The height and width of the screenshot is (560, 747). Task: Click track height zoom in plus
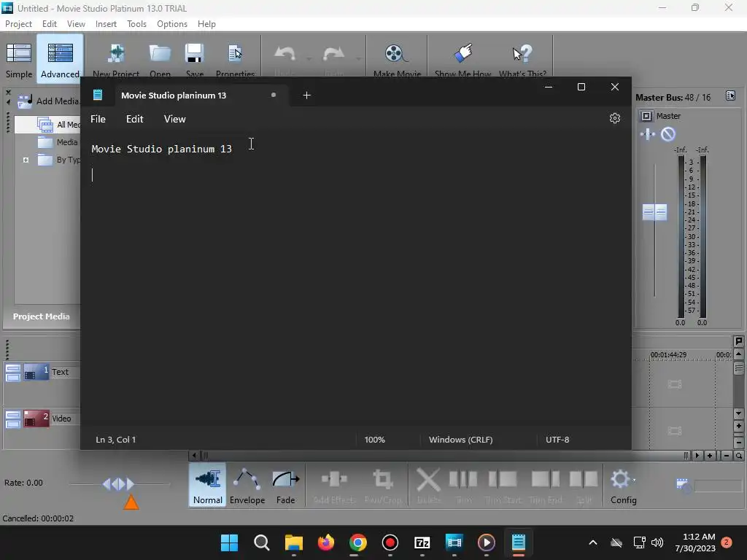(x=738, y=427)
